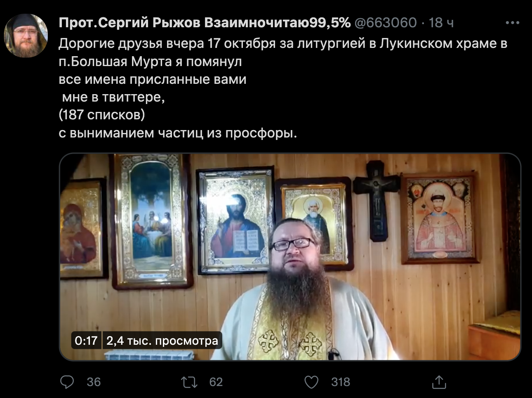The height and width of the screenshot is (398, 532).
Task: Click the 62 retweets count
Action: [216, 382]
